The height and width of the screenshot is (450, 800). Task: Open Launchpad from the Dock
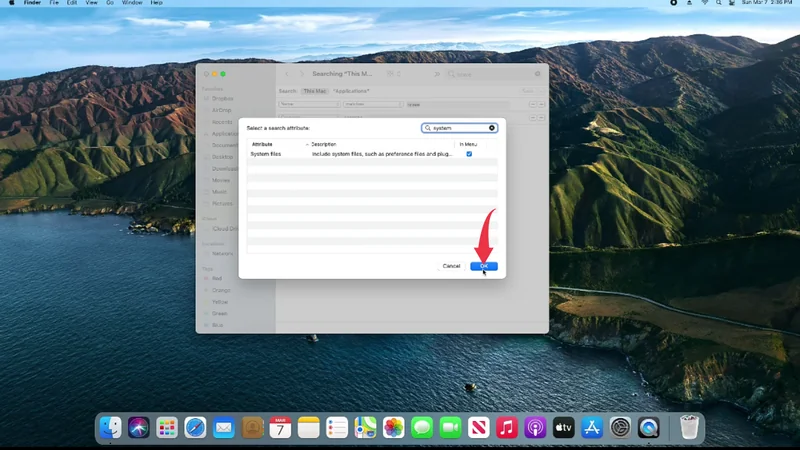pos(166,427)
